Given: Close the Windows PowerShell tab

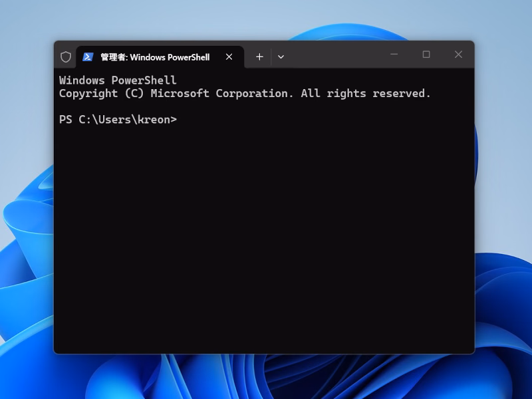Looking at the screenshot, I should point(229,57).
